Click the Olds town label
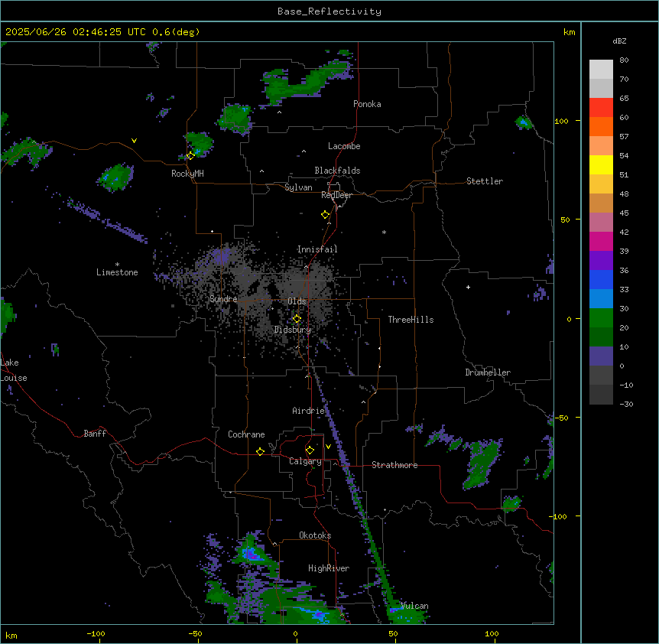 [297, 301]
